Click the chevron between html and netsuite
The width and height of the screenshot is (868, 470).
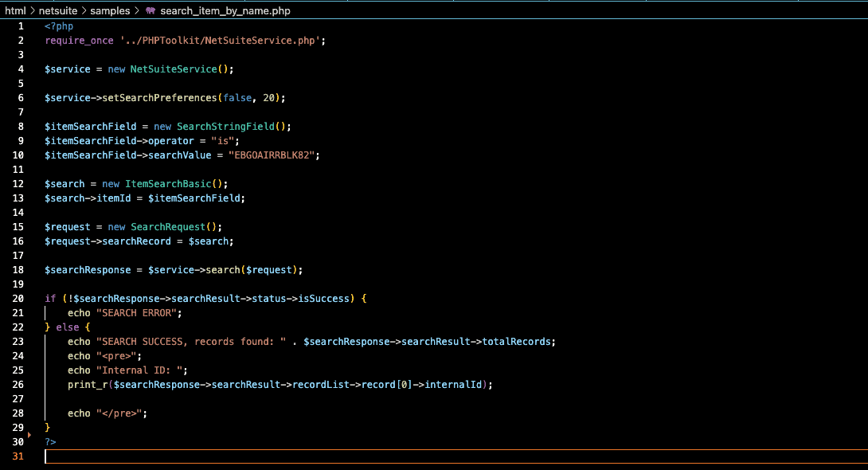33,11
